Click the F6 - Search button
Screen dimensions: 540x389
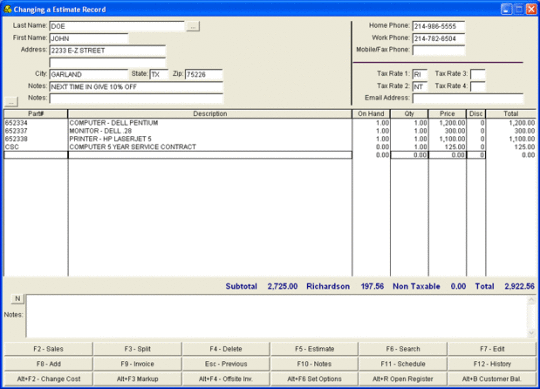coord(403,349)
